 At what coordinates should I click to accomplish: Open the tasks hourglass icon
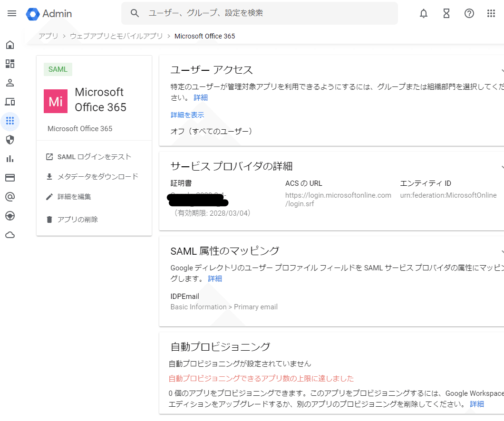point(446,13)
